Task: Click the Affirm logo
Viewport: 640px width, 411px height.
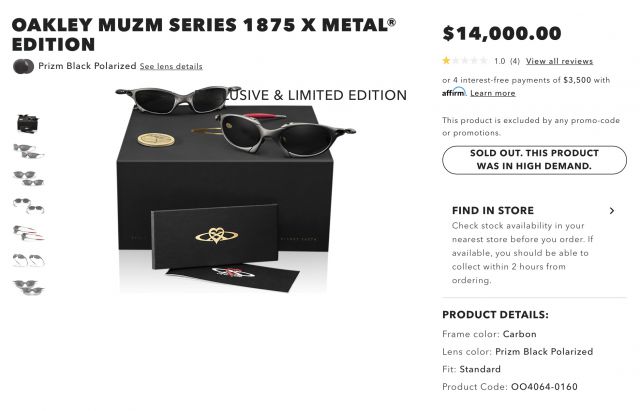Action: point(454,92)
